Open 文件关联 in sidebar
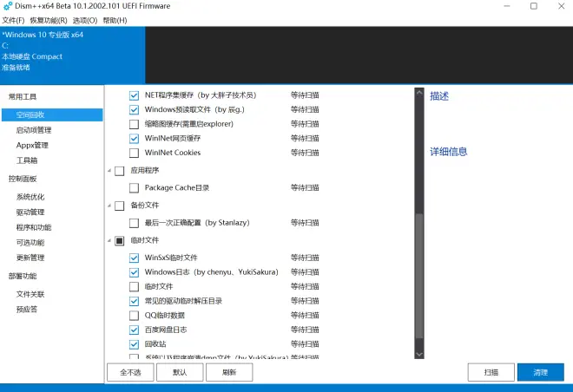573x392 pixels. [30, 294]
